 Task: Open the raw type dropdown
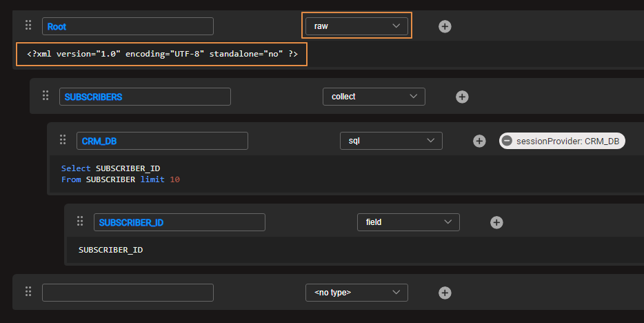(x=356, y=26)
